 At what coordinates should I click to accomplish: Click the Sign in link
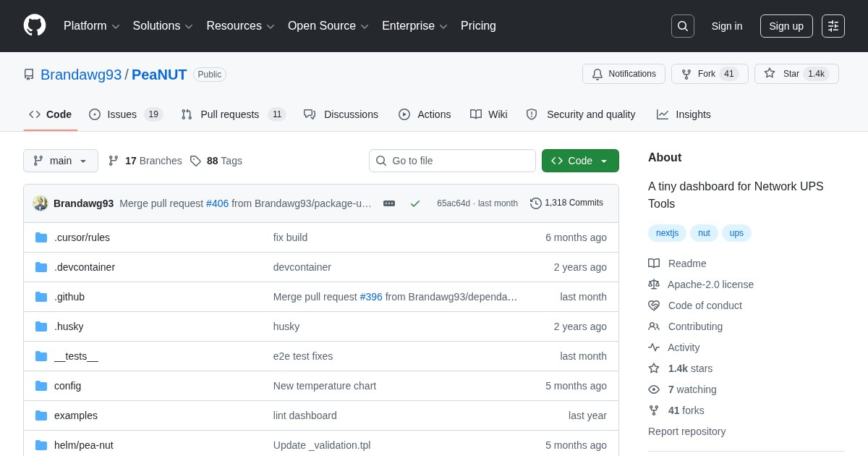727,26
